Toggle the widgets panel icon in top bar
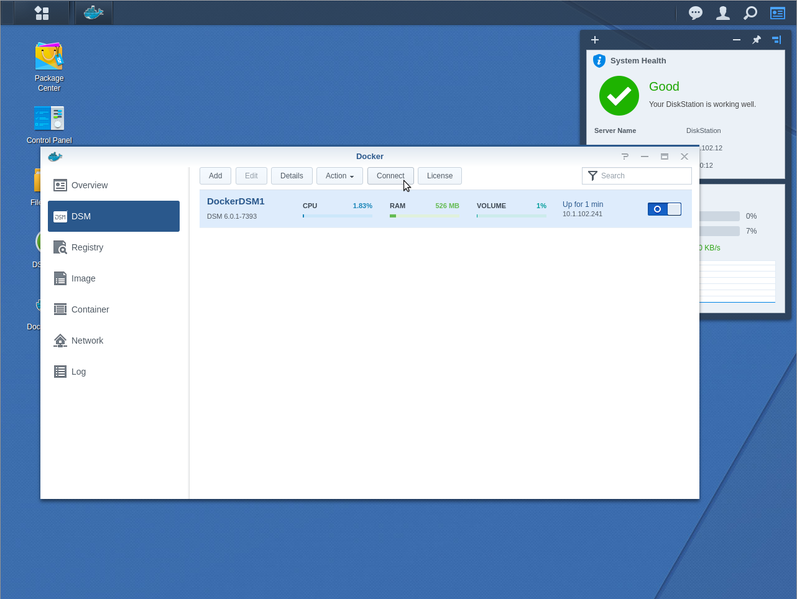Screen dimensions: 797x599 coord(778,13)
